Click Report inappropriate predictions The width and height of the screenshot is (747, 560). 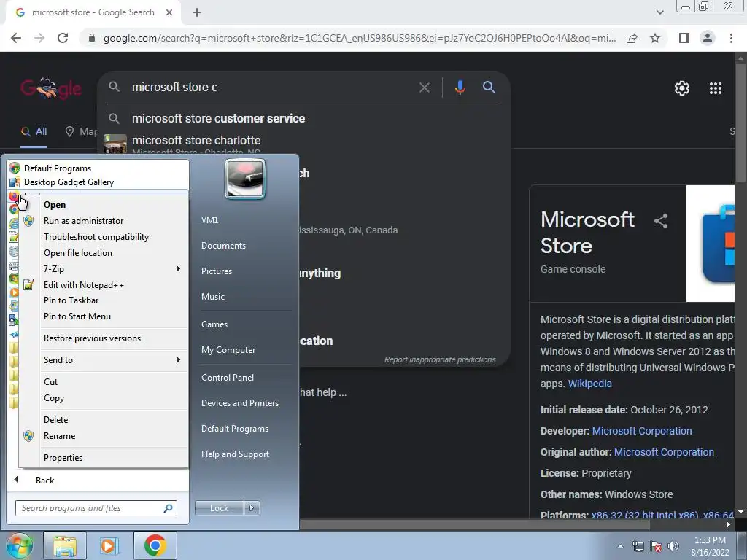coord(440,359)
